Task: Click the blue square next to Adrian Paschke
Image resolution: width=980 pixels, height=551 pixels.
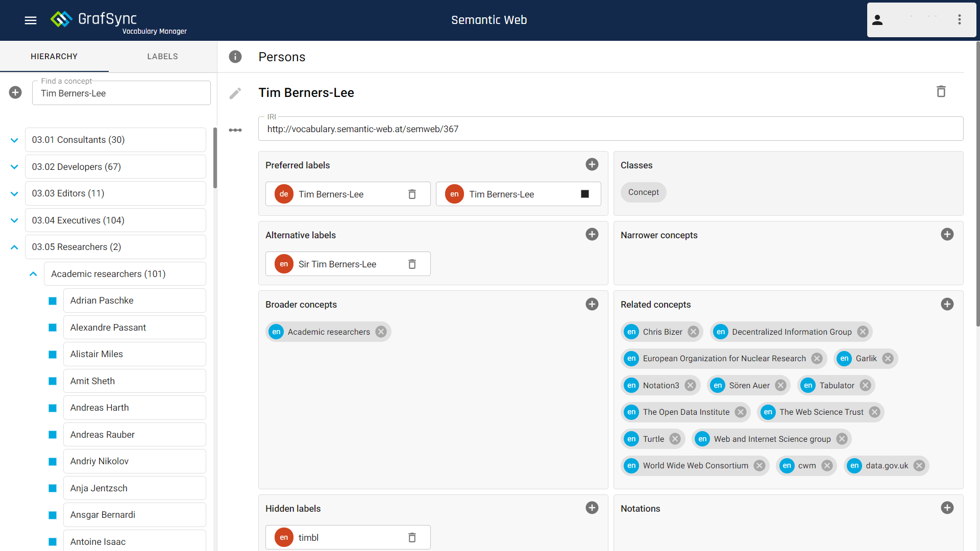Action: [53, 301]
